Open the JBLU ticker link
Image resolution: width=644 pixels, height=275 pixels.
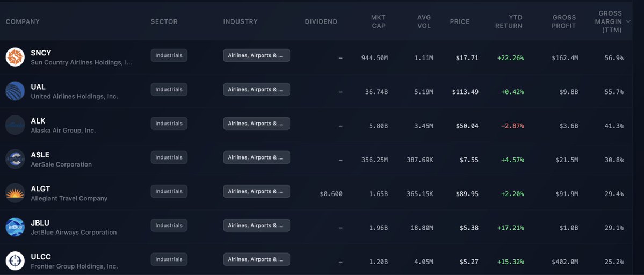tap(40, 223)
